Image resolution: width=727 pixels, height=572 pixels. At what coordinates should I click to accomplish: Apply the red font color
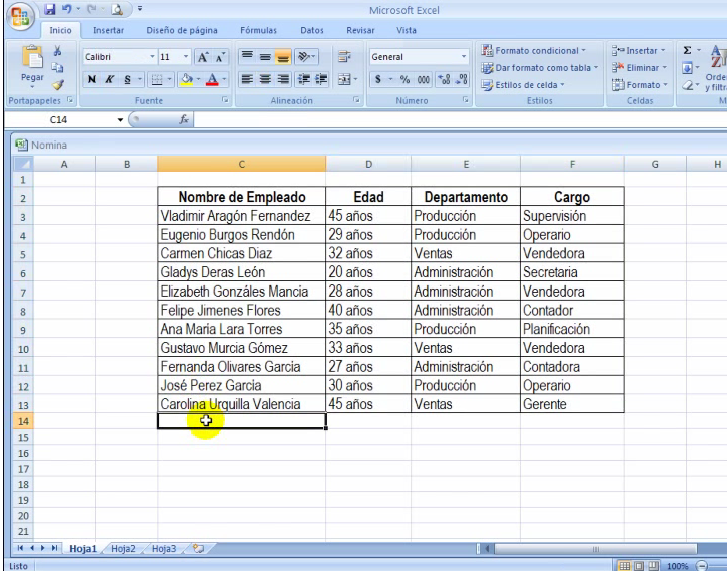(212, 79)
